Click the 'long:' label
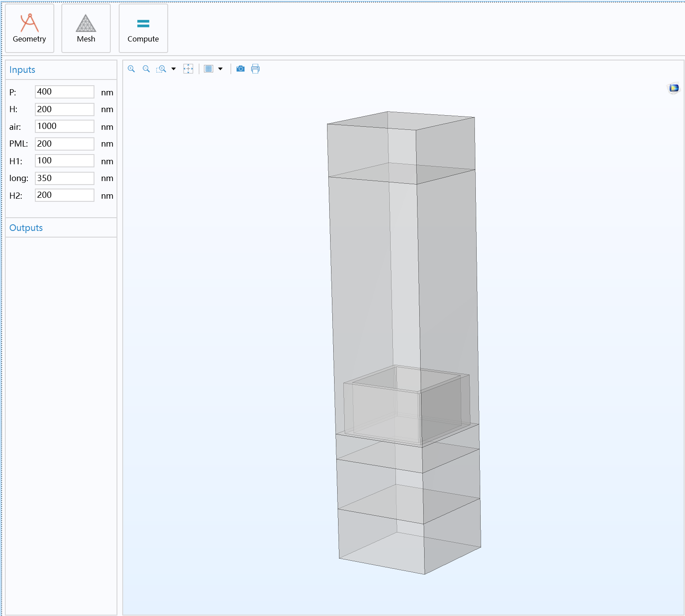The image size is (685, 616). (x=19, y=178)
